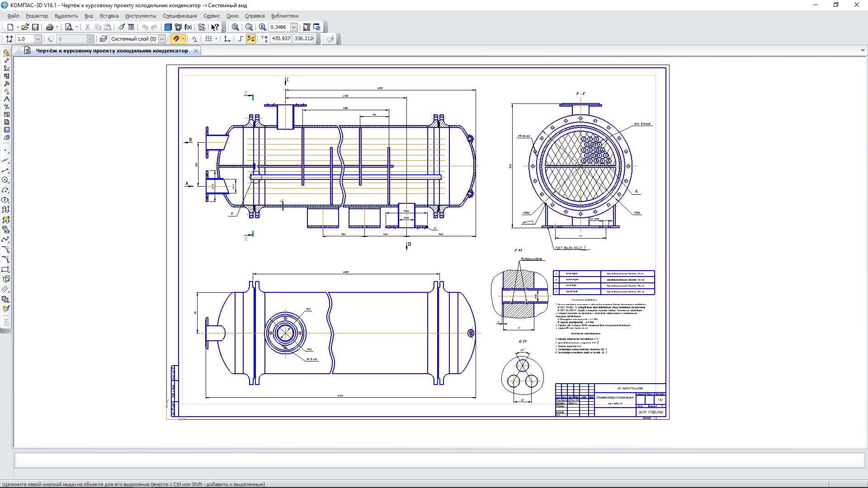Open the Редактор menu

37,16
